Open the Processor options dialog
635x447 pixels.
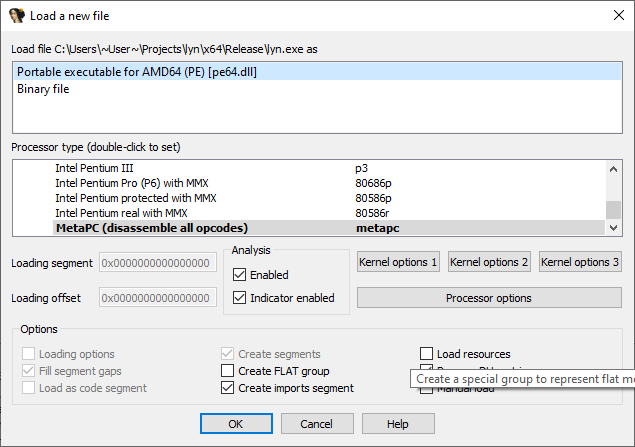click(488, 298)
